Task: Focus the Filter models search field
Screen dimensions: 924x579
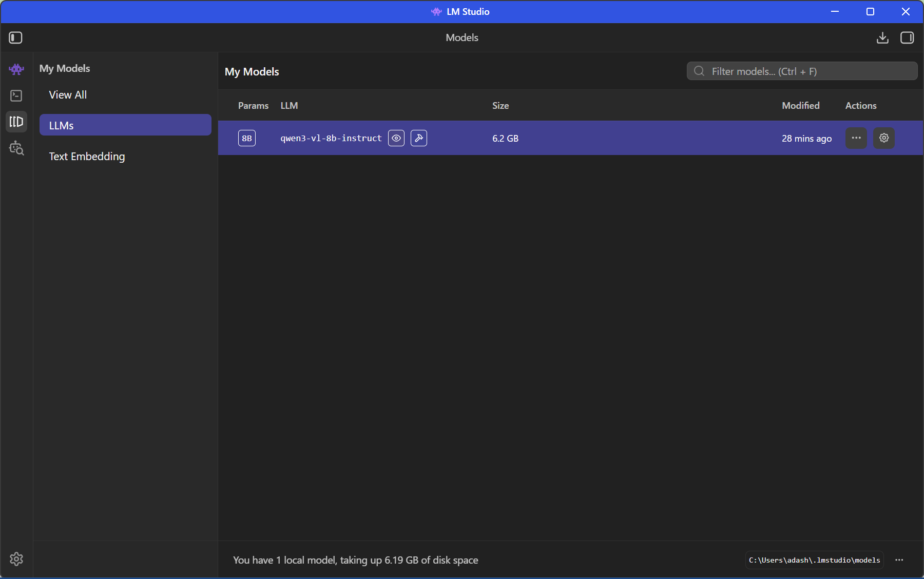Action: 806,71
